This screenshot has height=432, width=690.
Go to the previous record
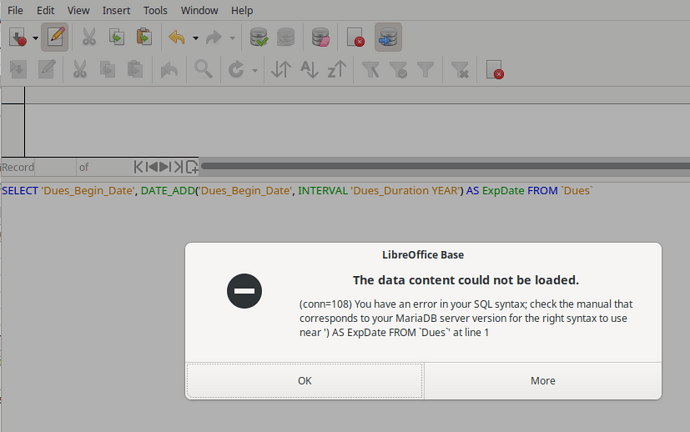[x=152, y=167]
